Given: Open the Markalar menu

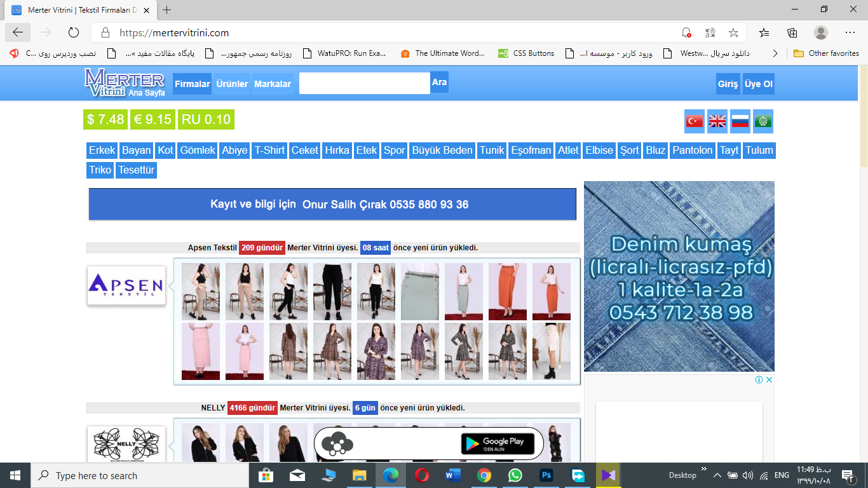Looking at the screenshot, I should click(273, 84).
